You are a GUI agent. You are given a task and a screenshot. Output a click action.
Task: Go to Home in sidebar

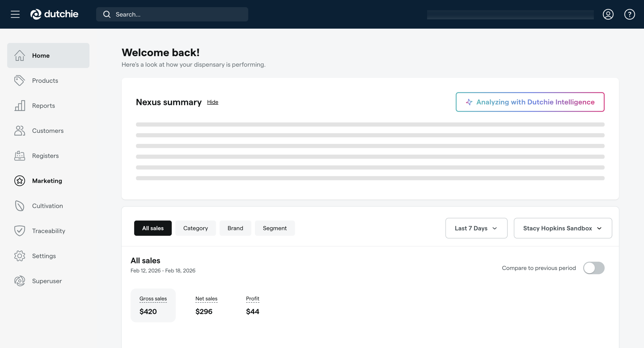pyautogui.click(x=48, y=55)
